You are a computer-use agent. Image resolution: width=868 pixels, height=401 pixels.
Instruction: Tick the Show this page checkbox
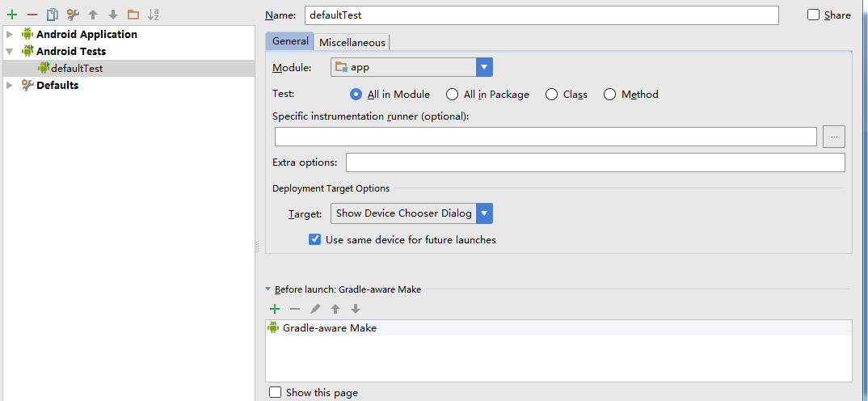276,393
